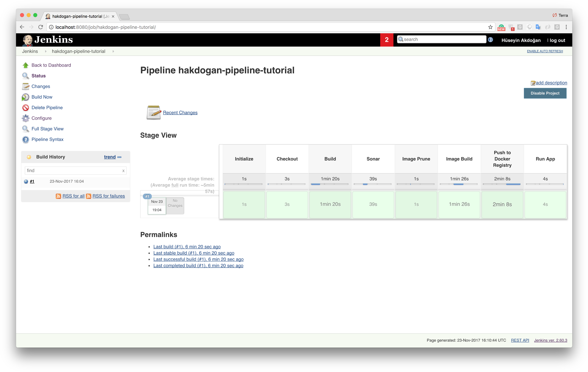The width and height of the screenshot is (588, 372).
Task: Open Chrome's three-dot menu
Action: tap(567, 27)
